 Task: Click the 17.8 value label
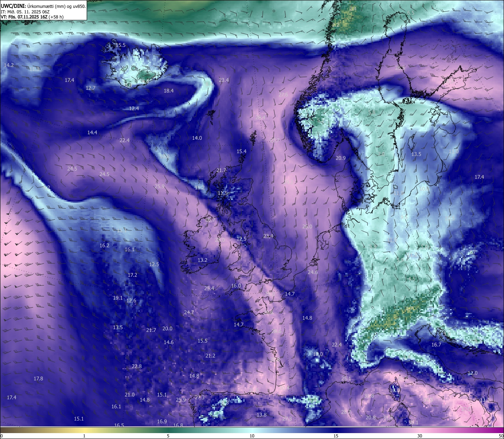[38, 378]
